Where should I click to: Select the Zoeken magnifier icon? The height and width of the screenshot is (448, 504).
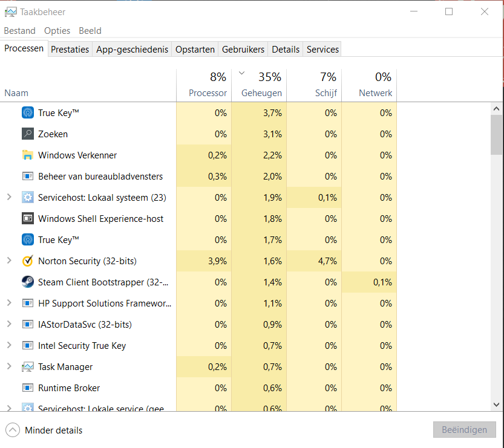(27, 134)
